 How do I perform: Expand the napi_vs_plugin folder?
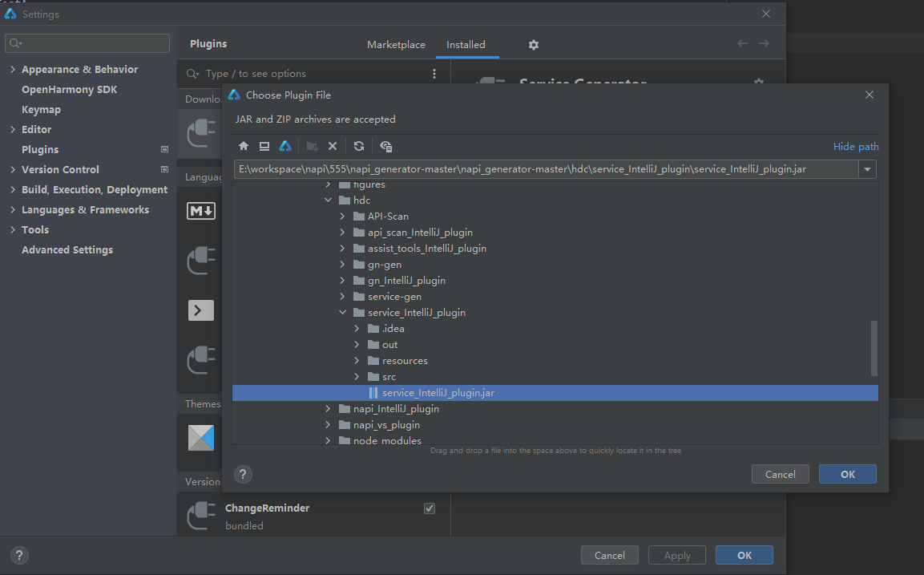329,424
